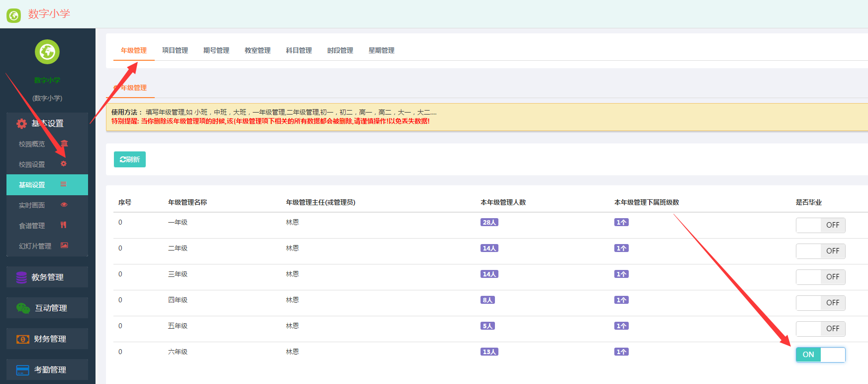The height and width of the screenshot is (384, 868).
Task: Click the 一年级 grade name cell
Action: point(178,222)
